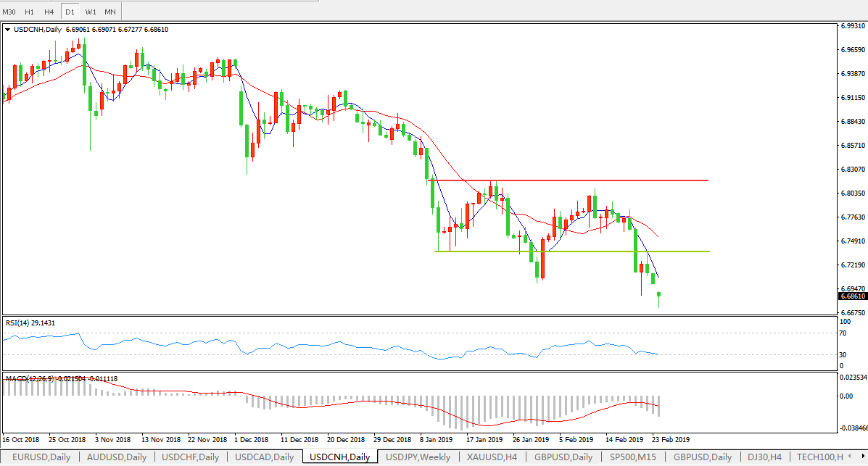The width and height of the screenshot is (868, 466).
Task: Activate the H4 timeframe
Action: [x=49, y=12]
